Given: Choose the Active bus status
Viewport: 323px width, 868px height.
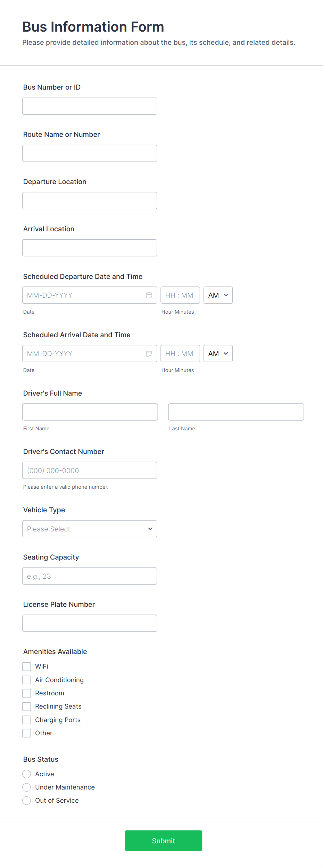Looking at the screenshot, I should pyautogui.click(x=27, y=774).
